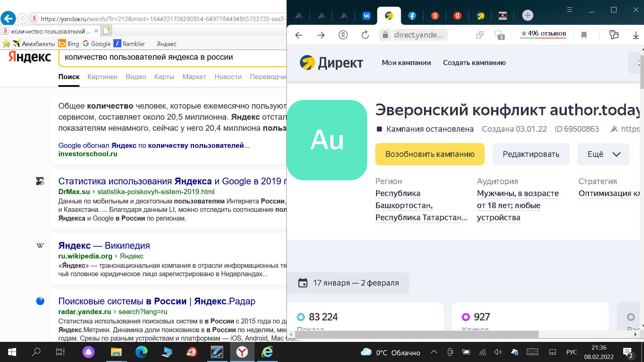Open the Картинки search tab

[x=102, y=77]
